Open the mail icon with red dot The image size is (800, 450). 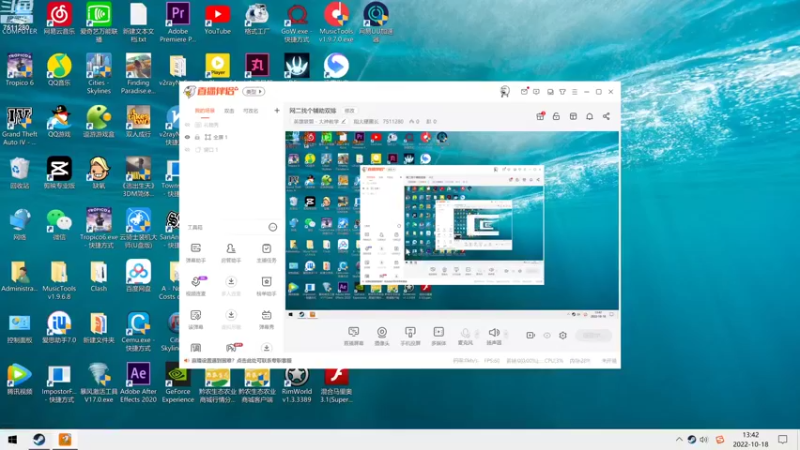pos(524,92)
